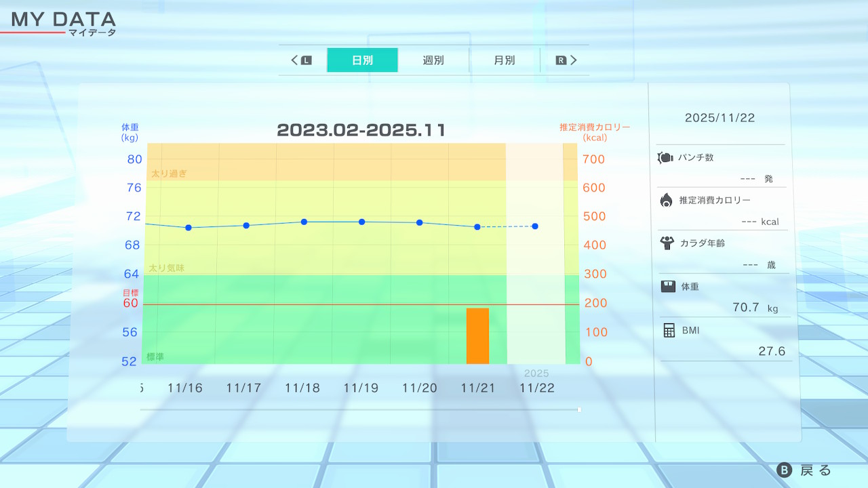Select the orange calorie bar for 11/21
Screen dimensions: 868x488
click(477, 335)
